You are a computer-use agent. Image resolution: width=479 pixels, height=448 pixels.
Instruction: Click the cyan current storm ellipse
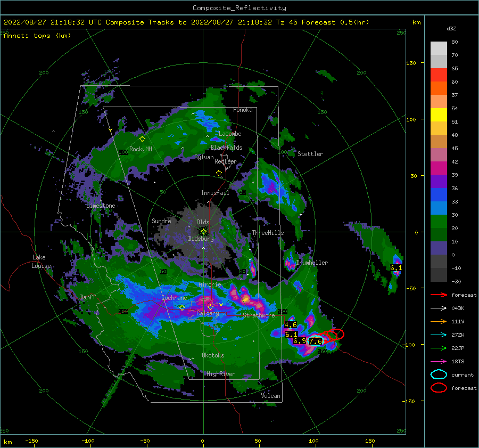(316, 340)
